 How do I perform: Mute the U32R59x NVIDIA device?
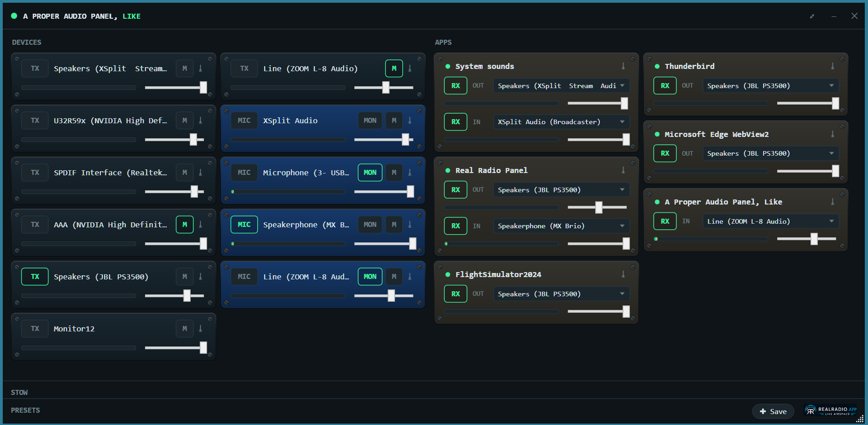coord(185,121)
